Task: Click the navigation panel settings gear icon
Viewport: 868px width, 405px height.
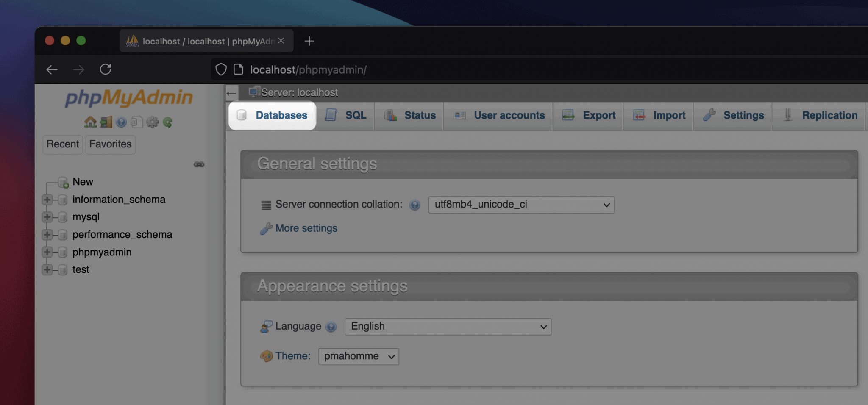Action: click(152, 122)
